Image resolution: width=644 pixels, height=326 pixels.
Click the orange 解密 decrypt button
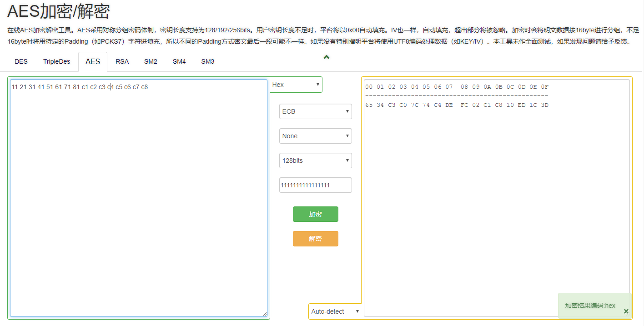point(315,239)
